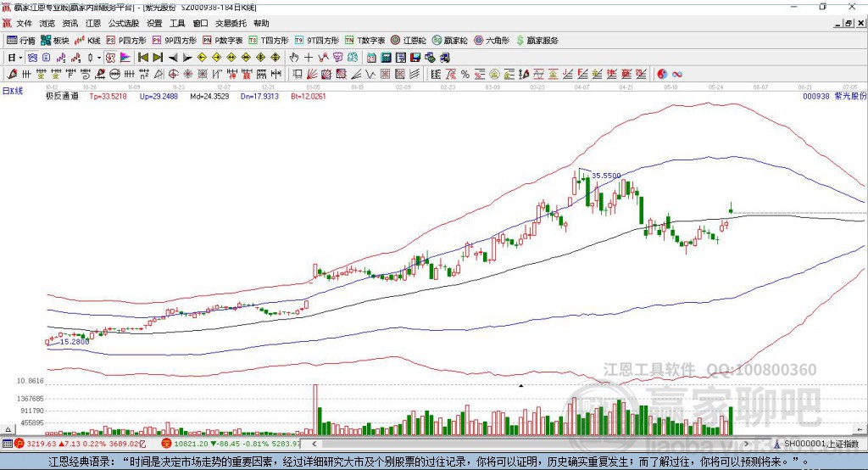Open the 江恩轮 Gann wheel
Screen dimensions: 868x470
(409, 41)
